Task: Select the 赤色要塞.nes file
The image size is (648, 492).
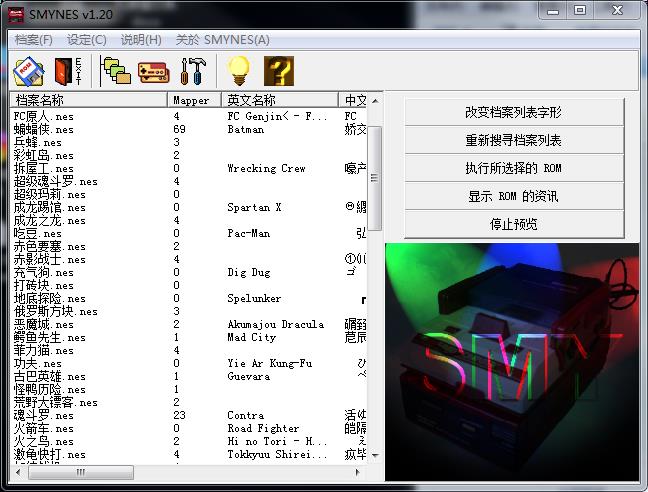Action: [x=50, y=247]
